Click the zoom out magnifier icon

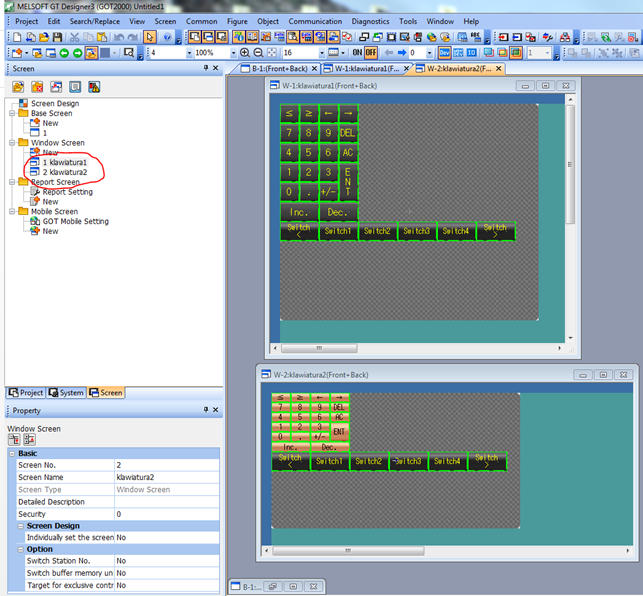[x=258, y=53]
